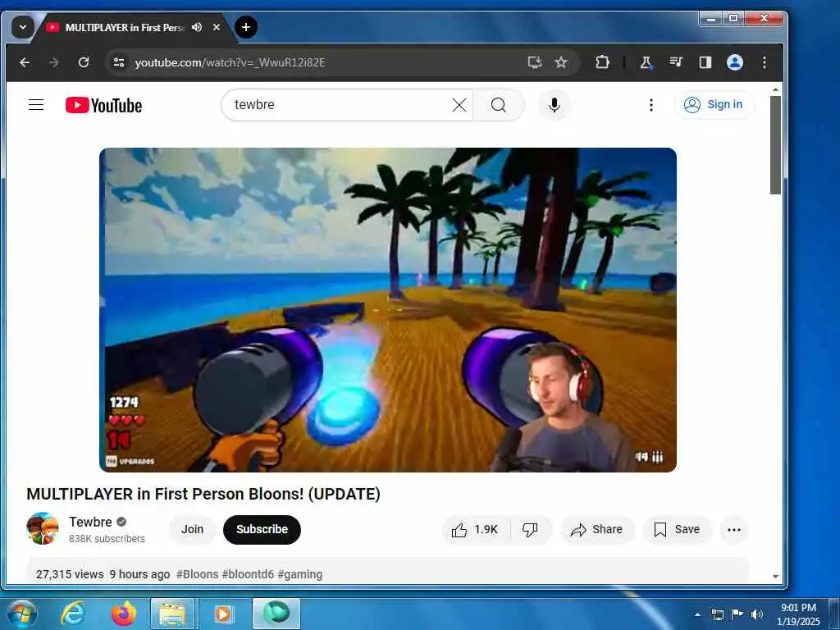Click the #bloontd6 hashtag
The width and height of the screenshot is (840, 630).
248,574
